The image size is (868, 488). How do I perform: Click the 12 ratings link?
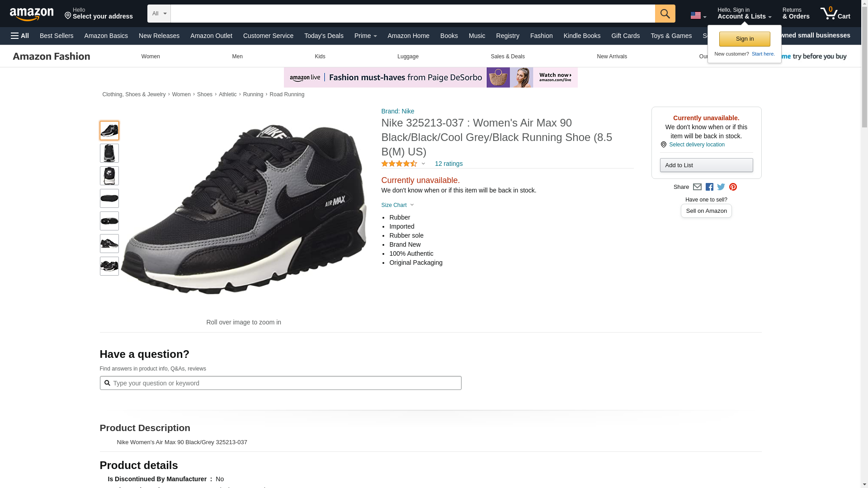point(448,164)
